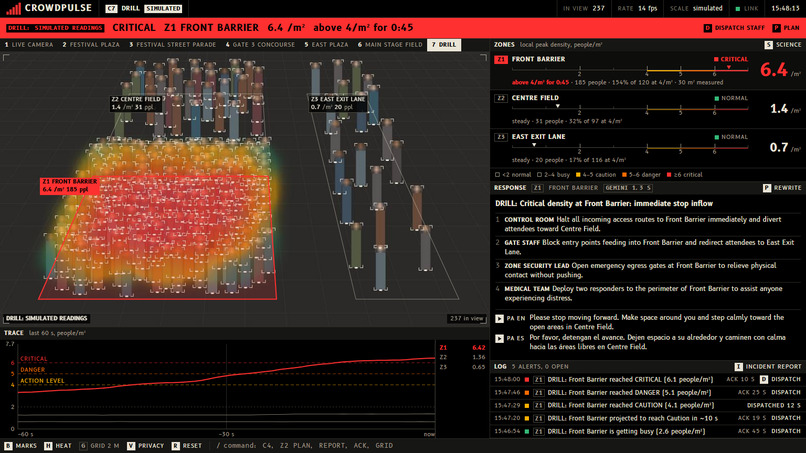The width and height of the screenshot is (806, 453).
Task: Switch to the 1 Live Camera tab
Action: (29, 45)
